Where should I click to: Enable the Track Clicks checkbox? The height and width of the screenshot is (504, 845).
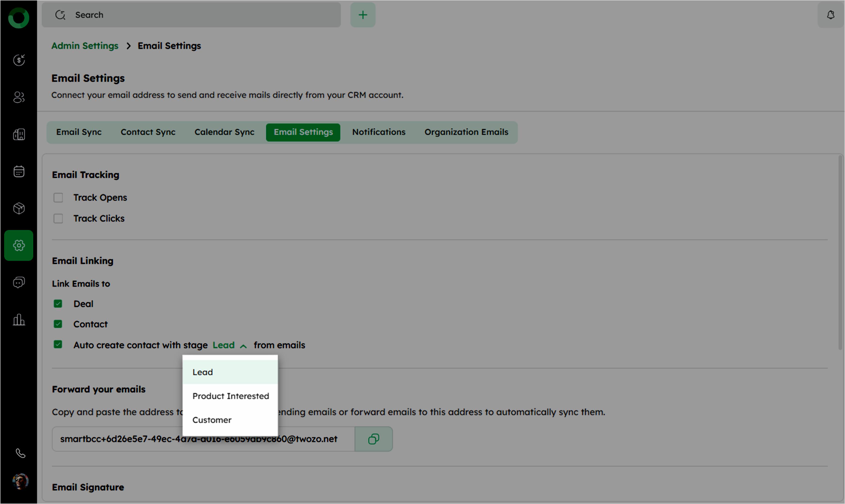point(58,218)
